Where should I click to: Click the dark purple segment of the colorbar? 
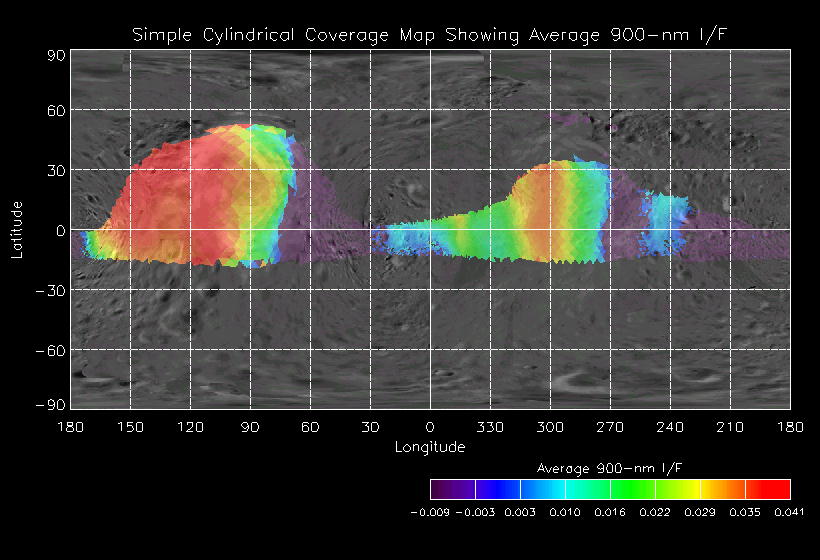(x=453, y=489)
